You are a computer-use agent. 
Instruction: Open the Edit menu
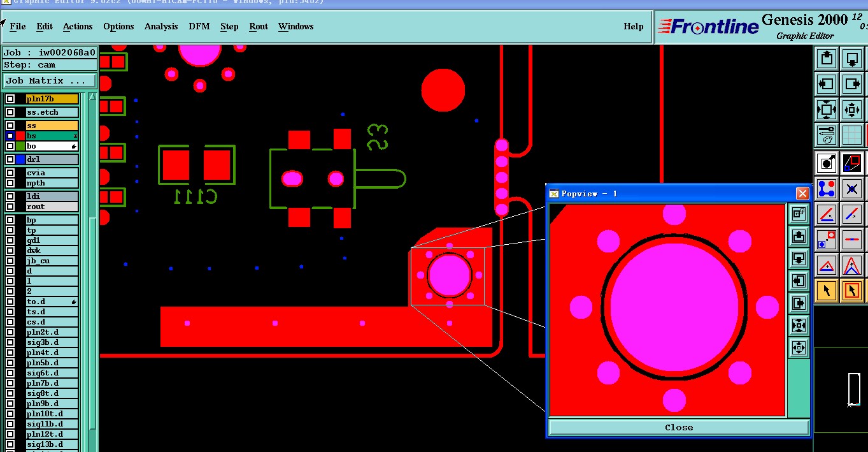coord(45,26)
